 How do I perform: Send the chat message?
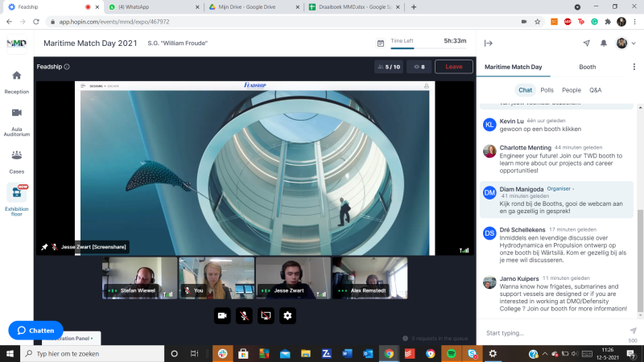(633, 331)
